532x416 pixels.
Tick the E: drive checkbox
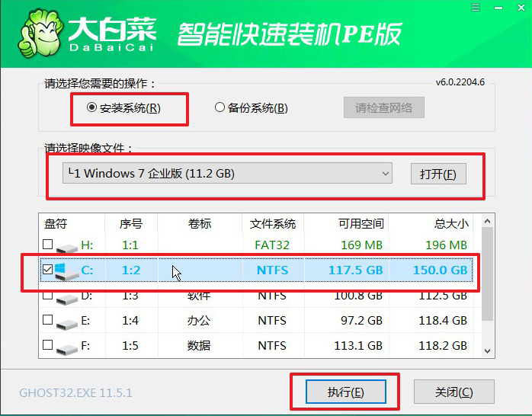point(48,321)
